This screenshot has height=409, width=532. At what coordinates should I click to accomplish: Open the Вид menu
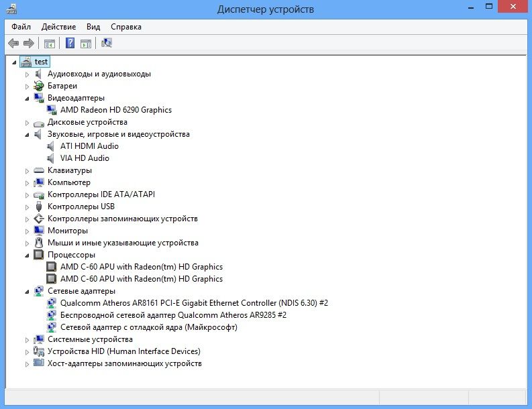(93, 27)
